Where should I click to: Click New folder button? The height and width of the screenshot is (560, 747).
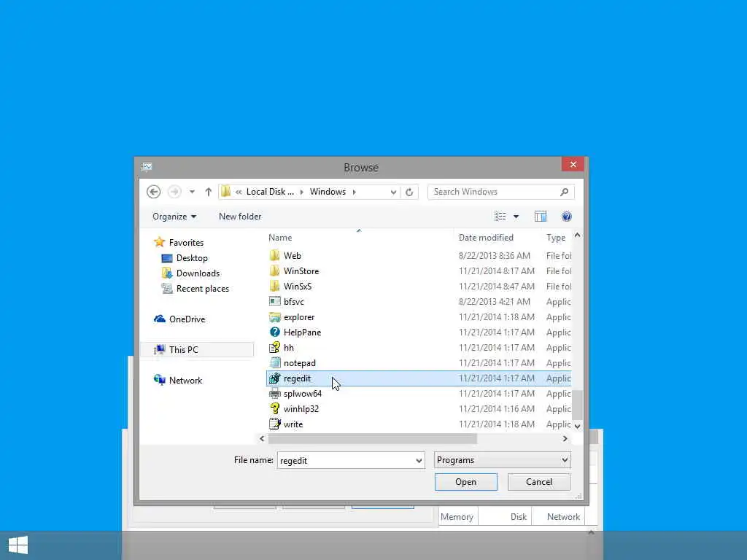240,217
